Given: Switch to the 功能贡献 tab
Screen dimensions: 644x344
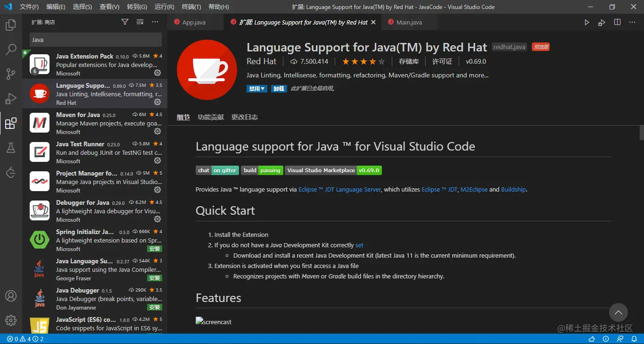Looking at the screenshot, I should [211, 117].
